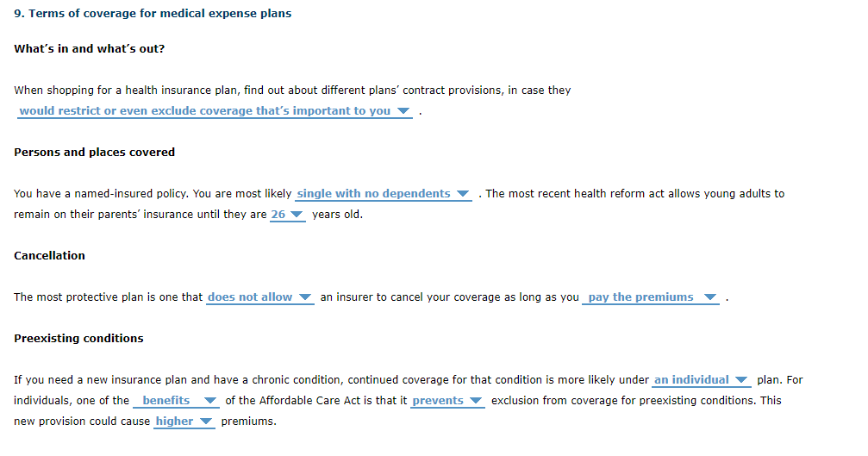868x456 pixels.
Task: Click the arrow next to 'prevents'
Action: 476,401
